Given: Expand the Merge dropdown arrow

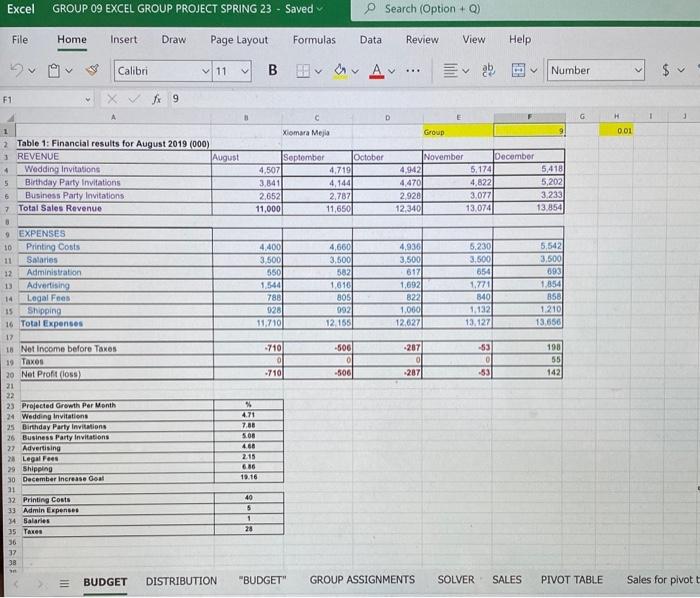Looking at the screenshot, I should pyautogui.click(x=533, y=71).
